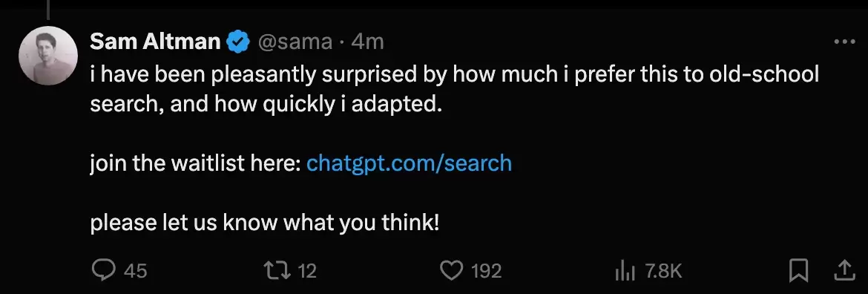Open the @sama handle link
Viewport: 868px width, 294px height.
point(295,42)
